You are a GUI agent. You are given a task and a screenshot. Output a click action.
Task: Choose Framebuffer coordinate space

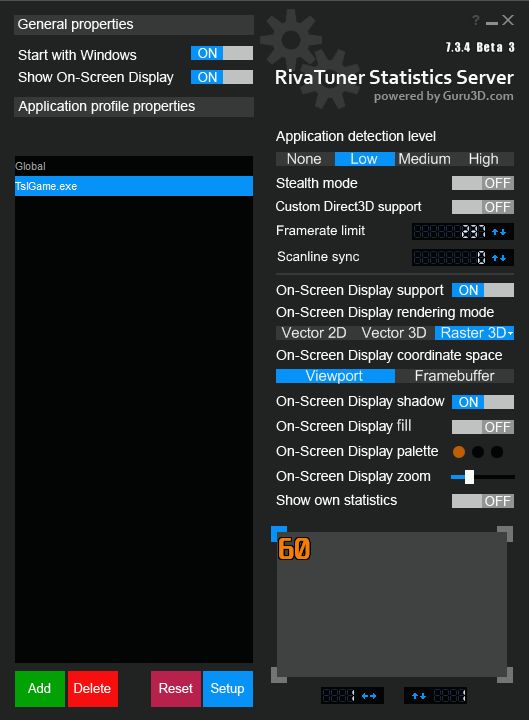click(x=454, y=376)
